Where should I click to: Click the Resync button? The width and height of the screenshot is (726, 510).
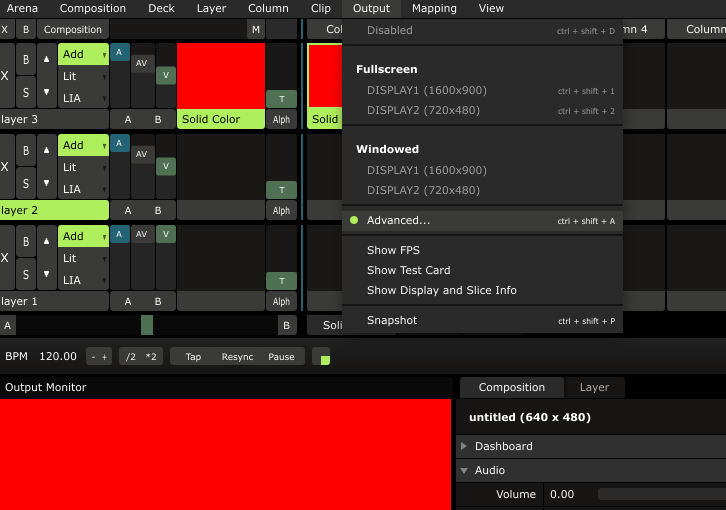click(237, 357)
